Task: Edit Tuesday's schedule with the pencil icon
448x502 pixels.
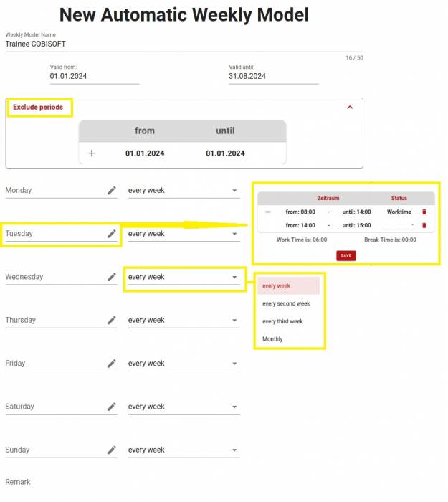Action: [112, 234]
